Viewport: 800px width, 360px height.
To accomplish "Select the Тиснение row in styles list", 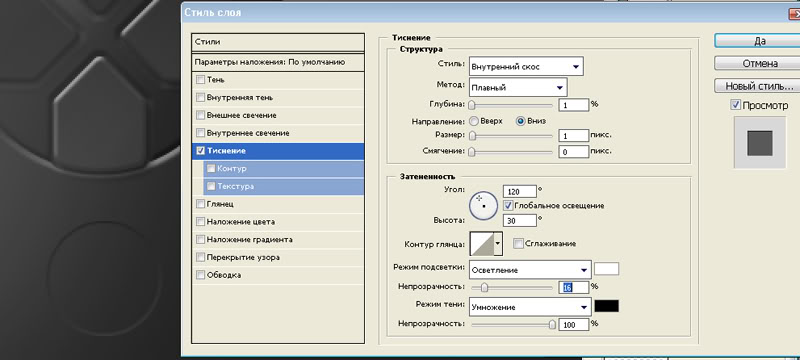I will tap(278, 151).
